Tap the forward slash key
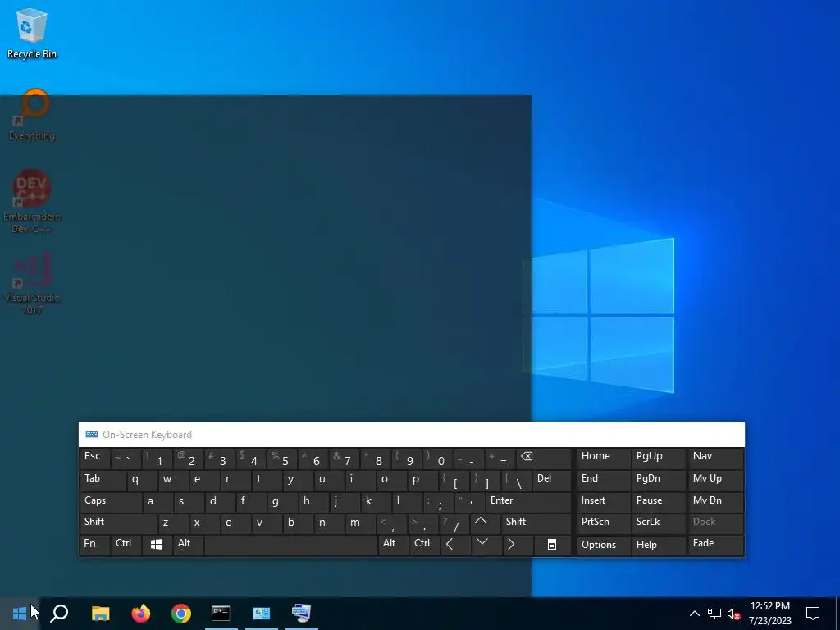This screenshot has height=630, width=840. click(455, 523)
